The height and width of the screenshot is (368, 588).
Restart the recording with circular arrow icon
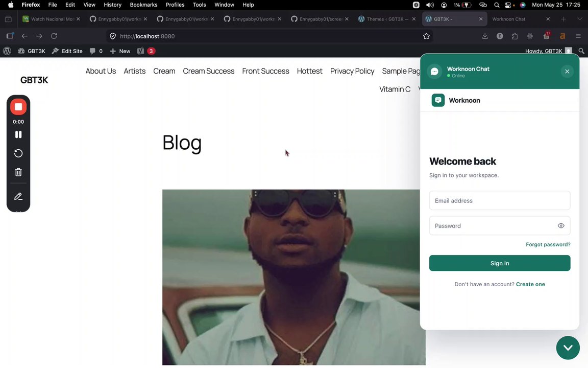coord(18,153)
